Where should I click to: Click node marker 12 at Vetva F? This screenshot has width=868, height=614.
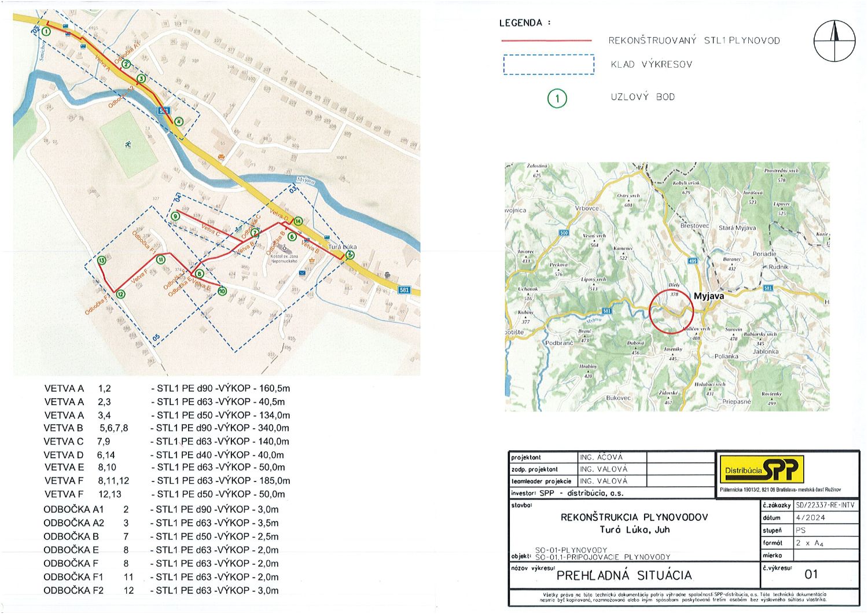click(x=120, y=294)
